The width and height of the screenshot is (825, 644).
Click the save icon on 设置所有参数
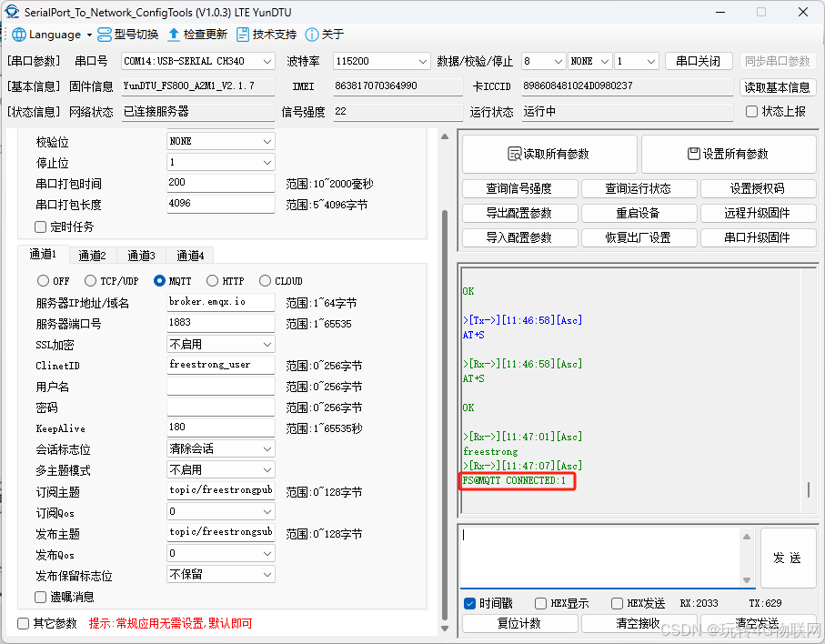[693, 154]
